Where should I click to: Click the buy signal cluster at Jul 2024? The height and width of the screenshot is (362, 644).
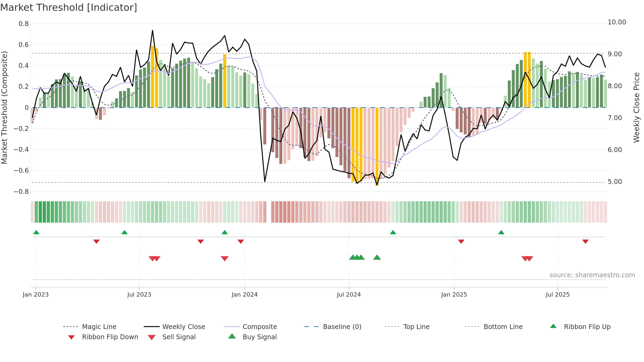click(357, 257)
